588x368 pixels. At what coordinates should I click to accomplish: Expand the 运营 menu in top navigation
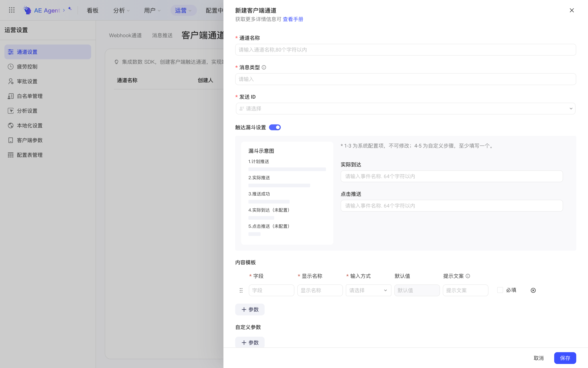183,10
